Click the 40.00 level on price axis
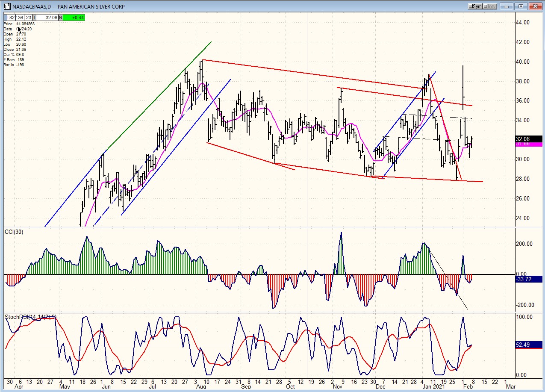The width and height of the screenshot is (545, 392). (523, 62)
